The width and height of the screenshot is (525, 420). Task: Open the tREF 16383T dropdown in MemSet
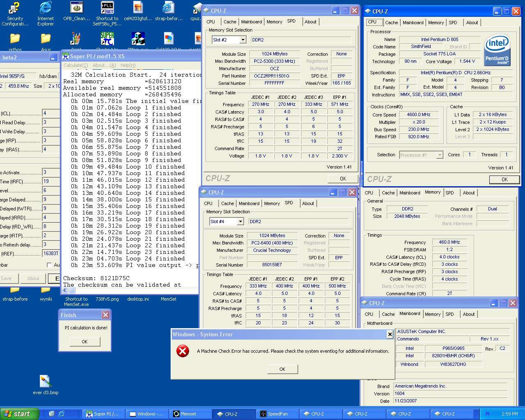tap(51, 253)
